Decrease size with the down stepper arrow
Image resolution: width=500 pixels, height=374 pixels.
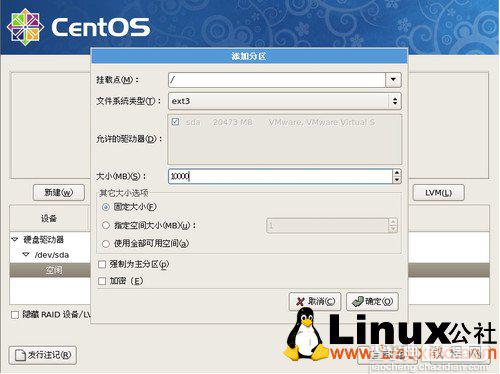[397, 180]
